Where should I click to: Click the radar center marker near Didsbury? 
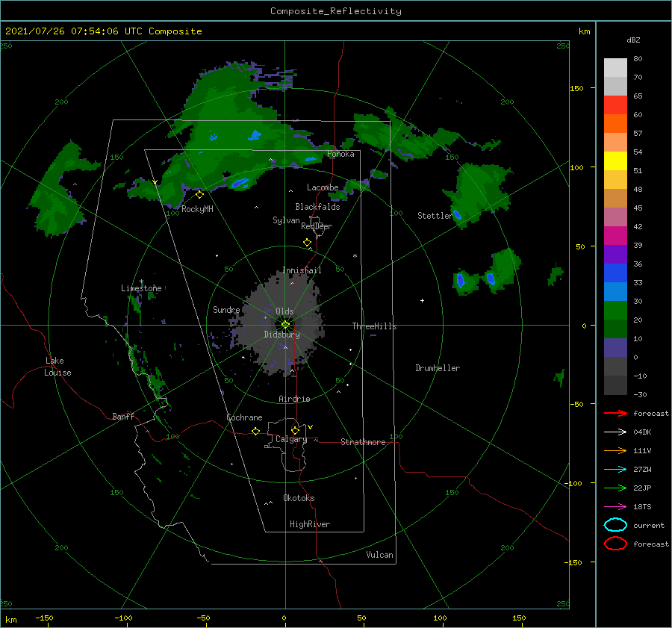(x=285, y=325)
